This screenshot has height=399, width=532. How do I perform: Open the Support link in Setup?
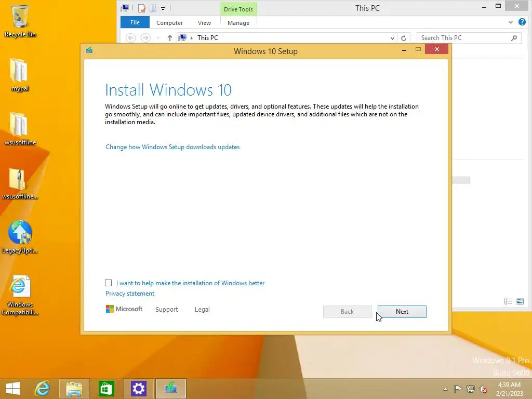click(167, 310)
